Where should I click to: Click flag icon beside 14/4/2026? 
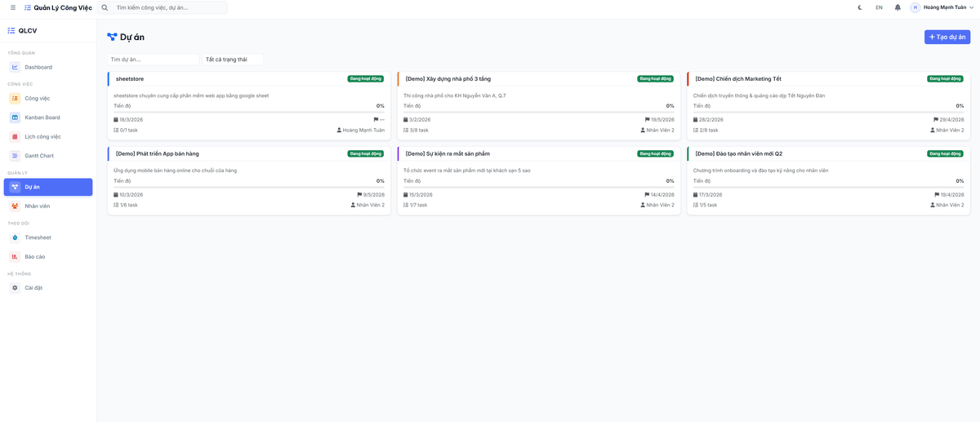648,194
